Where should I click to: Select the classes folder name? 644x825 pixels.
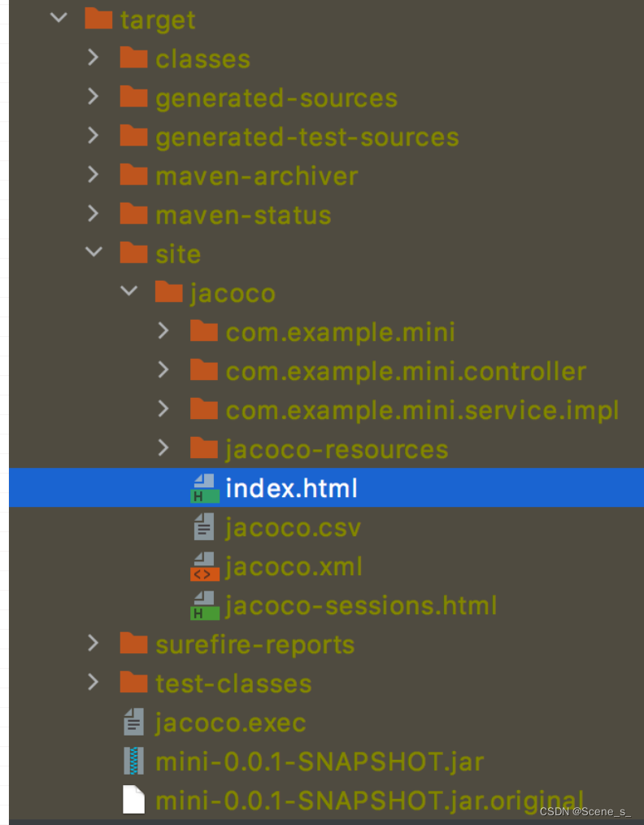point(203,59)
